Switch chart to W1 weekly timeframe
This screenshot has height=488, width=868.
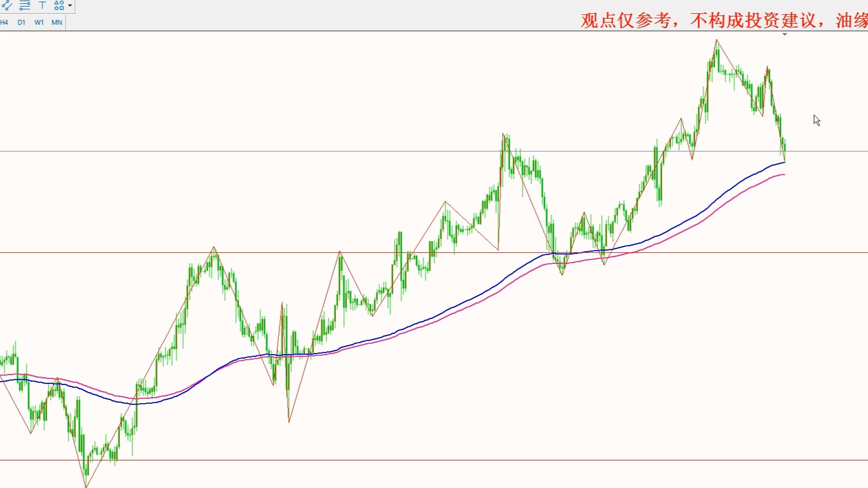[39, 23]
